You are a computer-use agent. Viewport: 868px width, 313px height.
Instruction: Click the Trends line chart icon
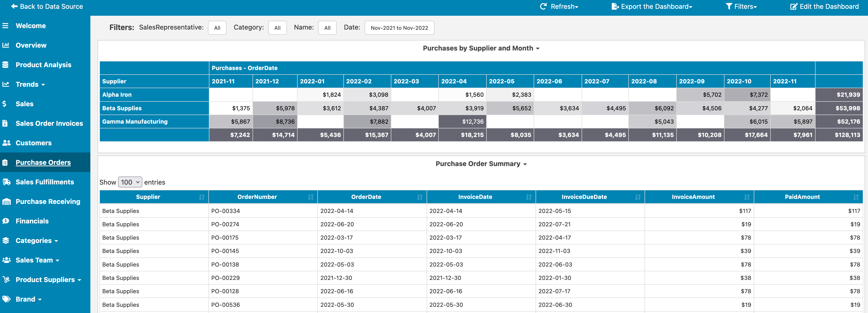pos(5,84)
